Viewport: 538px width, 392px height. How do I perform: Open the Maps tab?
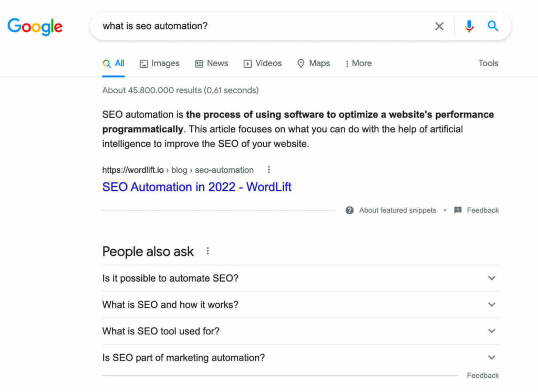(x=313, y=64)
